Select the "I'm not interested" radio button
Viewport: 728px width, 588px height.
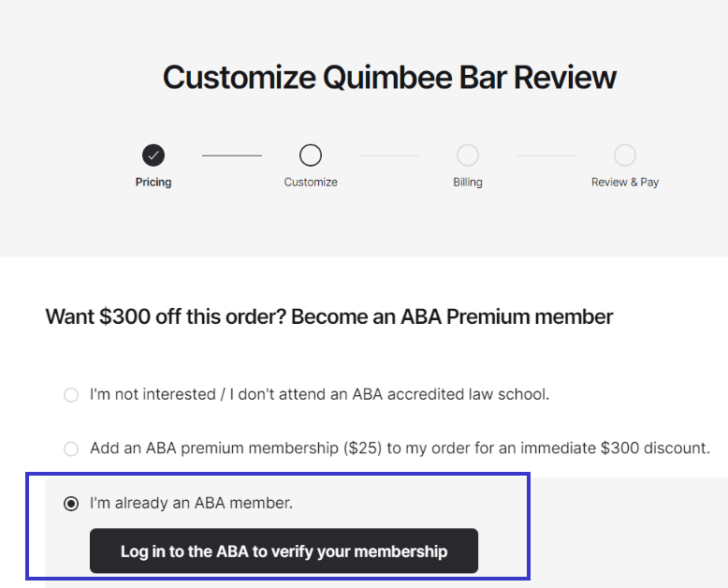[x=71, y=395]
